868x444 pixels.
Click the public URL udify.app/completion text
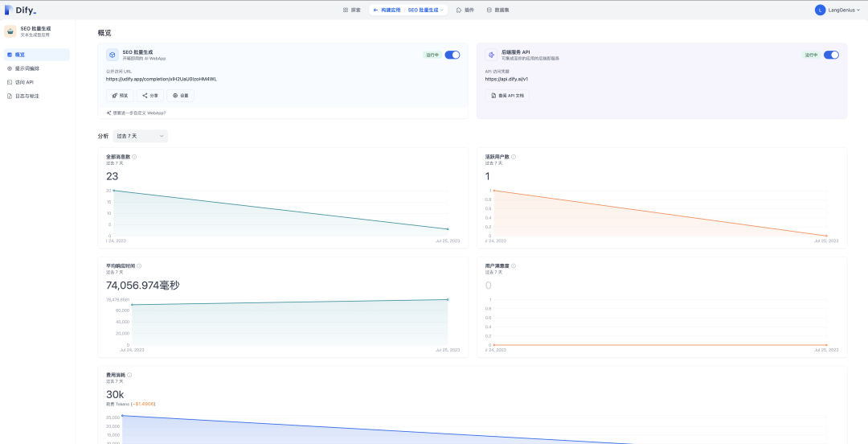click(162, 80)
